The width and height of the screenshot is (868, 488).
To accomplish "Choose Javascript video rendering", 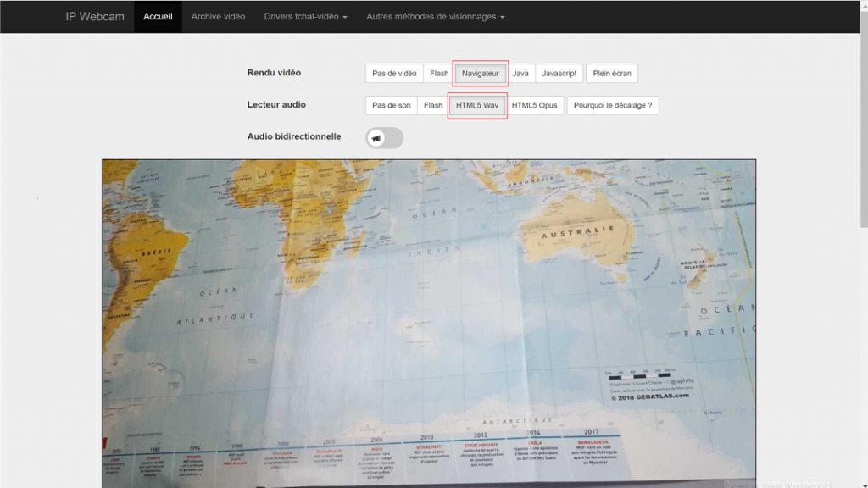I will (559, 74).
